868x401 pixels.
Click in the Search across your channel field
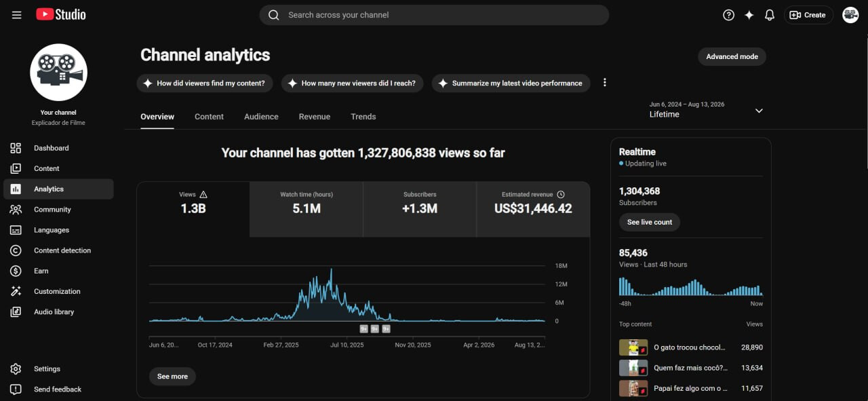pos(434,15)
